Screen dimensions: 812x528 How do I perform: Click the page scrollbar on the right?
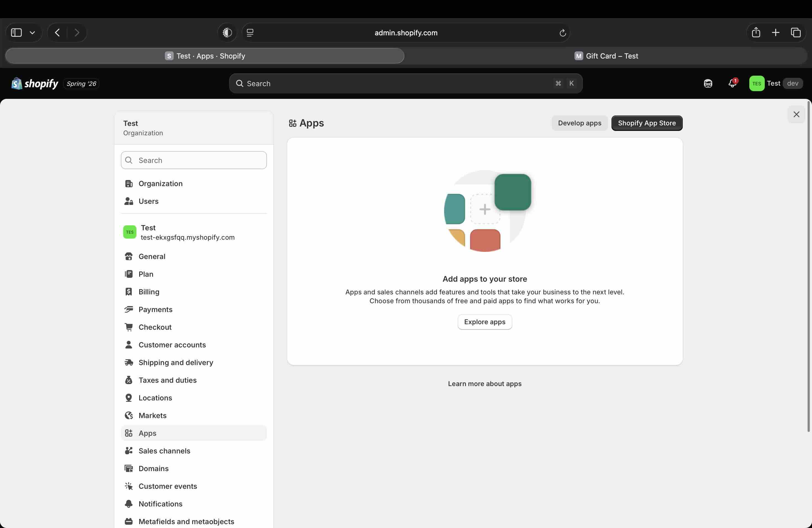[x=809, y=266]
